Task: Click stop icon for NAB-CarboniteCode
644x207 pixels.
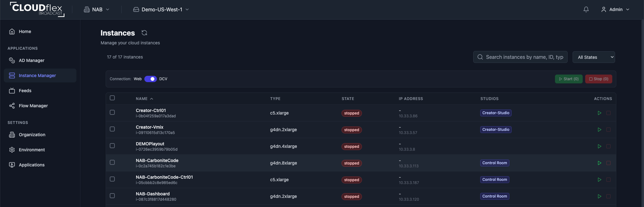Action: [x=608, y=163]
